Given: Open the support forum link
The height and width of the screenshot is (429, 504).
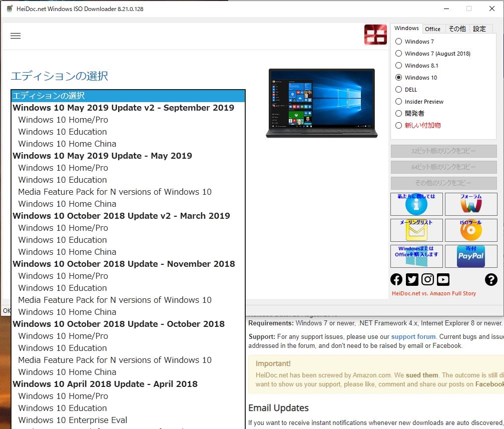Looking at the screenshot, I should 413,337.
